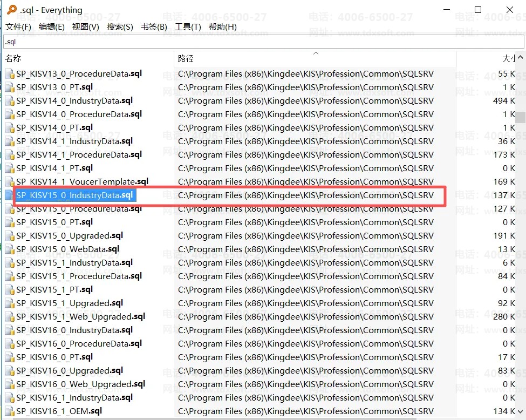Viewport: 526px width, 420px height.
Task: Click file icon of SP_KISV15_0_WebData.sql
Action: tap(10, 249)
